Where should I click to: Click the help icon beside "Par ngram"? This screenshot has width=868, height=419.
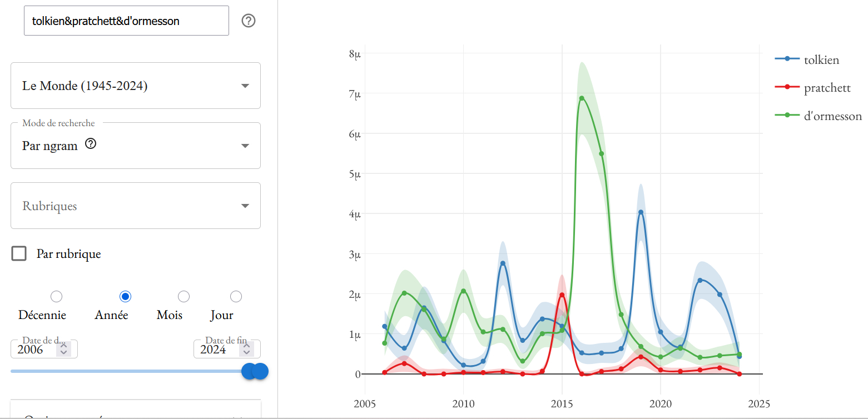click(91, 144)
